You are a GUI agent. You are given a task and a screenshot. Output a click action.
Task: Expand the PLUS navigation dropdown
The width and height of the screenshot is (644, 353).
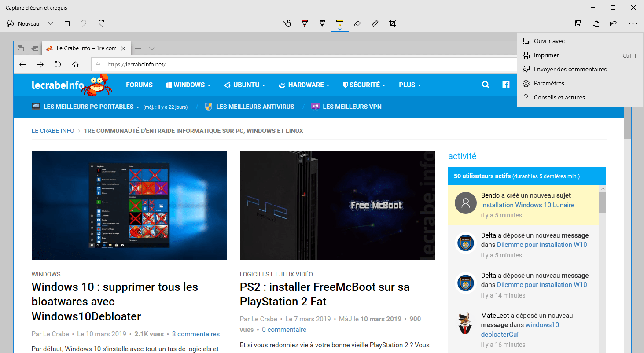tap(410, 85)
